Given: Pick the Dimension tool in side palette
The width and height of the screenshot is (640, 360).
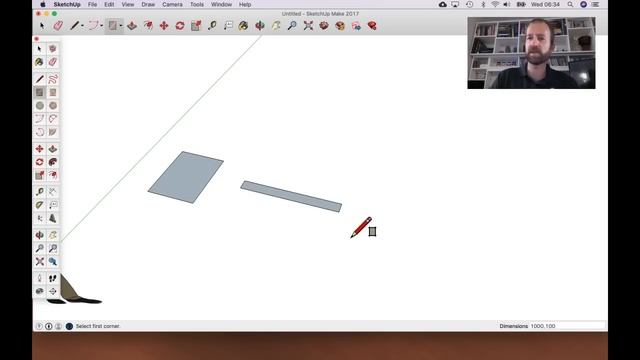Looking at the screenshot, I should tap(53, 191).
